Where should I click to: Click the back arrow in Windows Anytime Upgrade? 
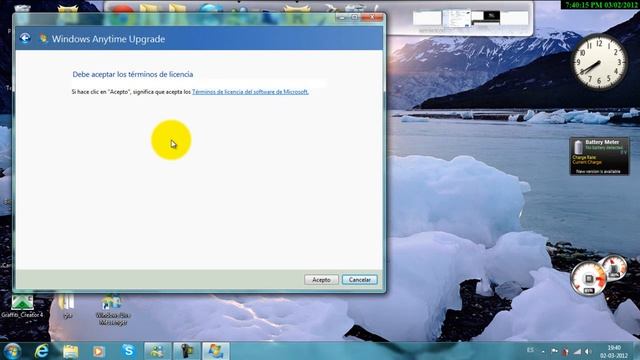click(x=25, y=38)
